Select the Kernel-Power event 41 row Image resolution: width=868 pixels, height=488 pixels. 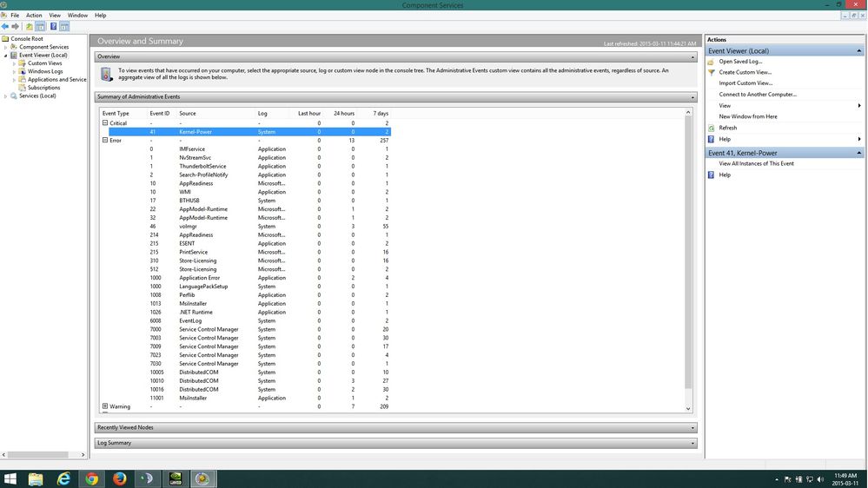tap(249, 132)
